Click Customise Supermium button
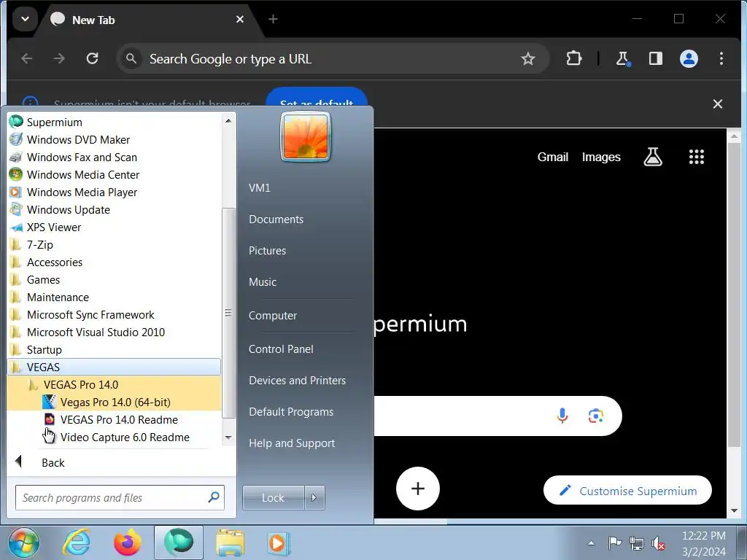The width and height of the screenshot is (747, 560). pos(627,491)
